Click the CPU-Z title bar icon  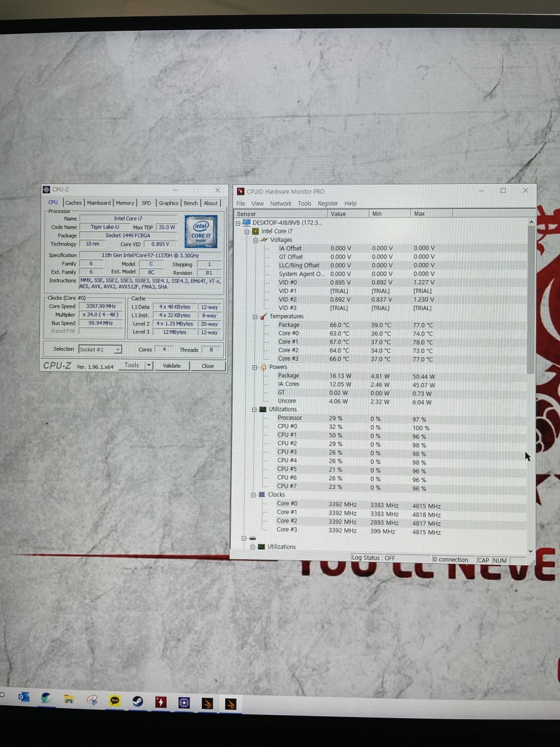click(46, 189)
